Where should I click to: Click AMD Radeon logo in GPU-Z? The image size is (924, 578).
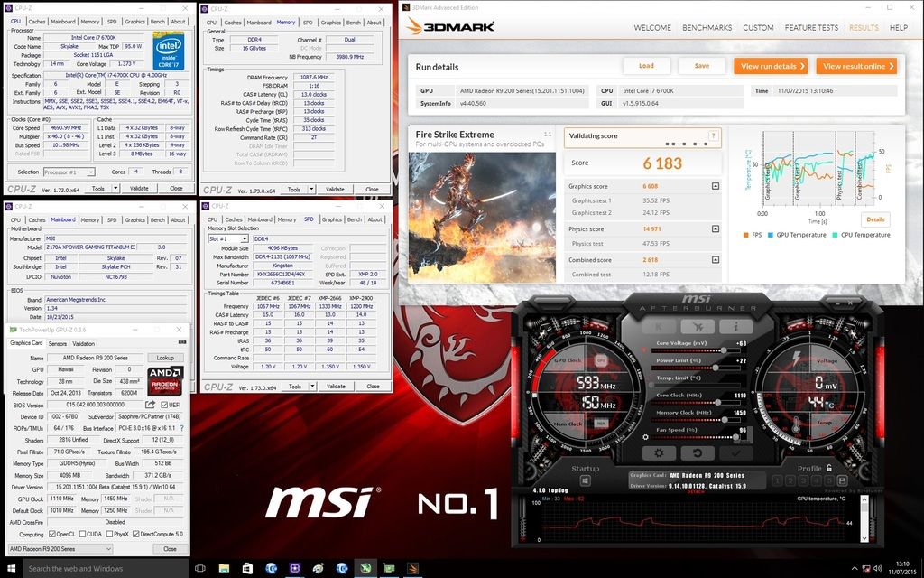[166, 380]
